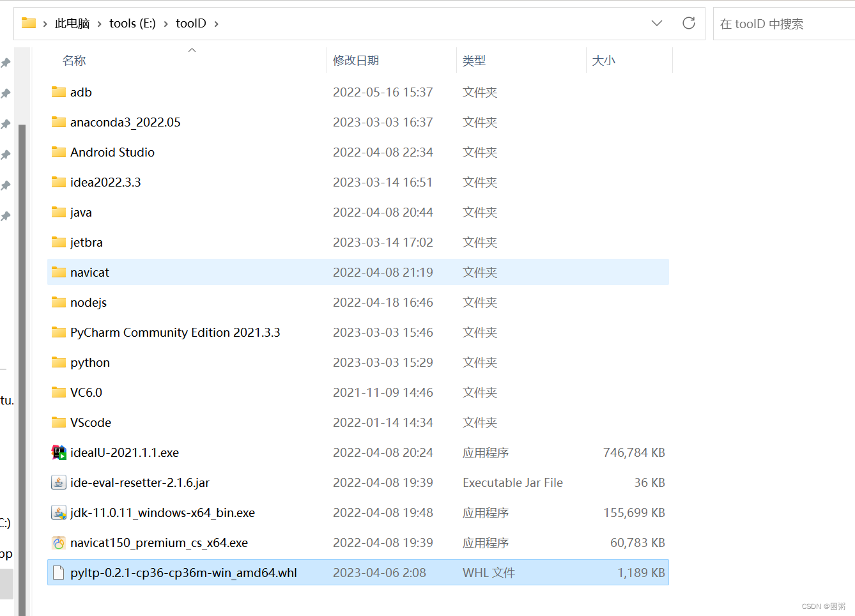This screenshot has width=855, height=616.
Task: Click the PyCharm Community Edition folder icon
Action: [59, 332]
